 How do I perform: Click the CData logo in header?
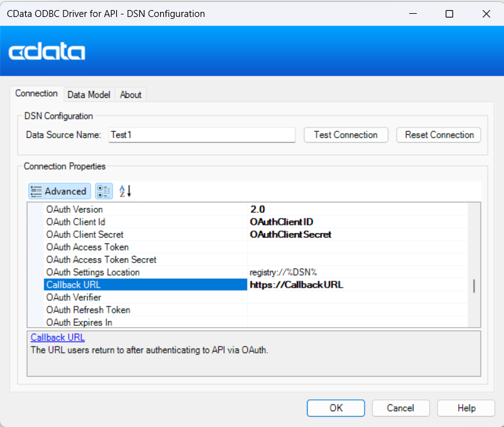click(x=47, y=51)
